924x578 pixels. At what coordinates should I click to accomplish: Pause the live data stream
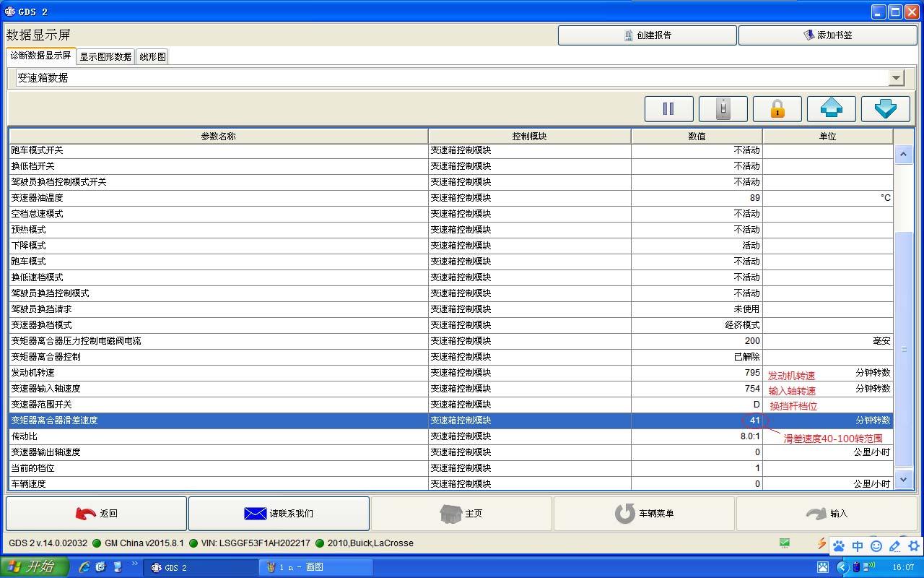pyautogui.click(x=668, y=109)
